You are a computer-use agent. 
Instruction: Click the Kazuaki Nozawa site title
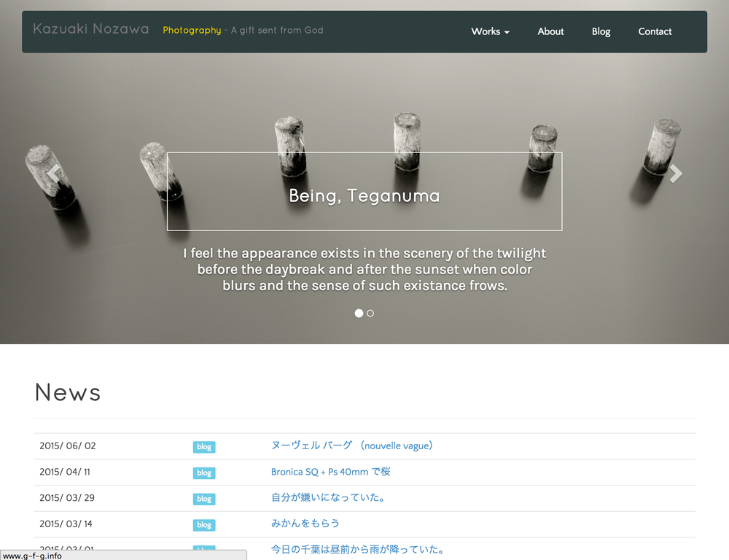[x=91, y=29]
